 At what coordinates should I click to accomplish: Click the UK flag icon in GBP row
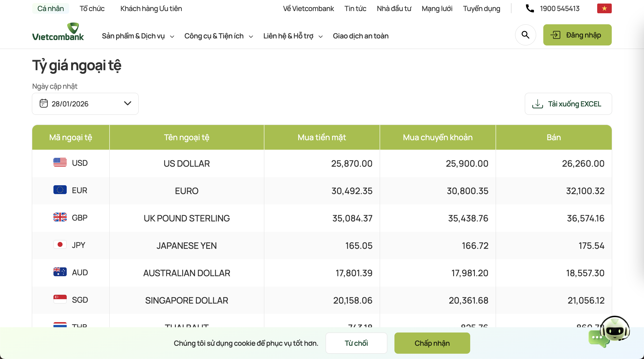[x=60, y=217]
